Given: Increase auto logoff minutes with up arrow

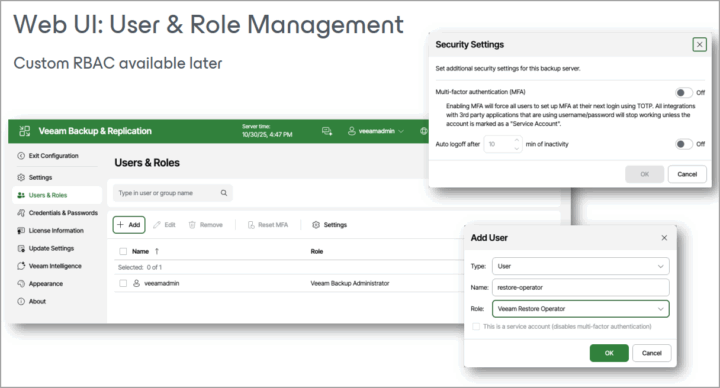Looking at the screenshot, I should (x=517, y=140).
